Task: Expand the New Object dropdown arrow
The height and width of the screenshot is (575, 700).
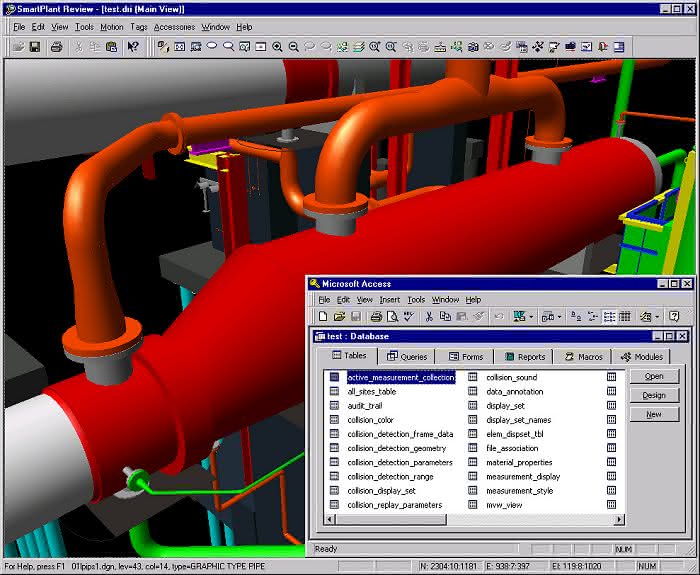Action: [657, 317]
